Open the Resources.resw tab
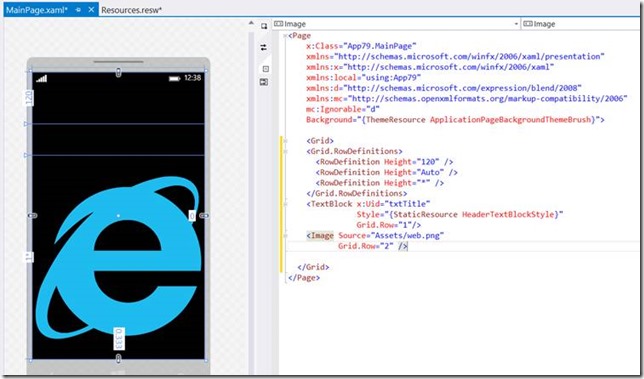644x379 pixels. 131,10
